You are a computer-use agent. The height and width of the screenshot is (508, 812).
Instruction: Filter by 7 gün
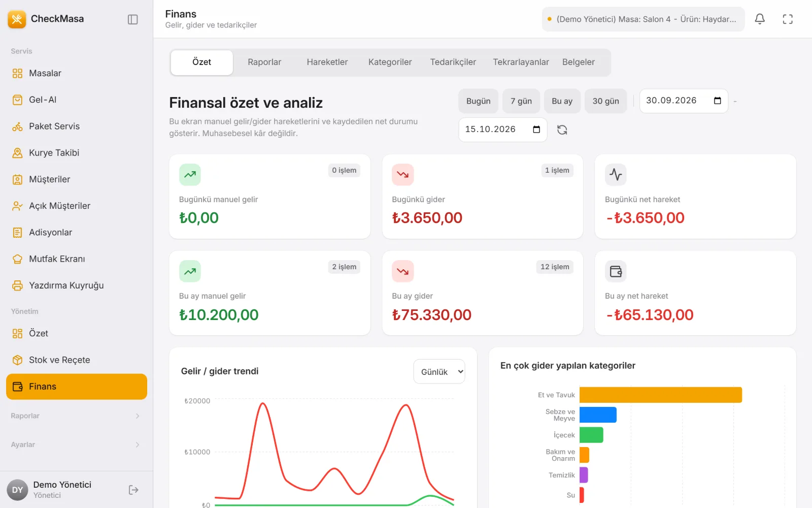[521, 101]
